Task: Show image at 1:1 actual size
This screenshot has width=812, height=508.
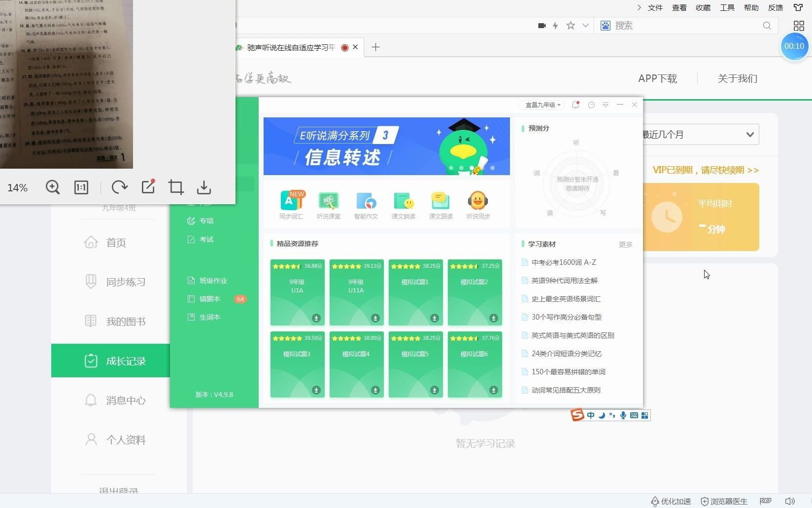Action: click(x=81, y=187)
